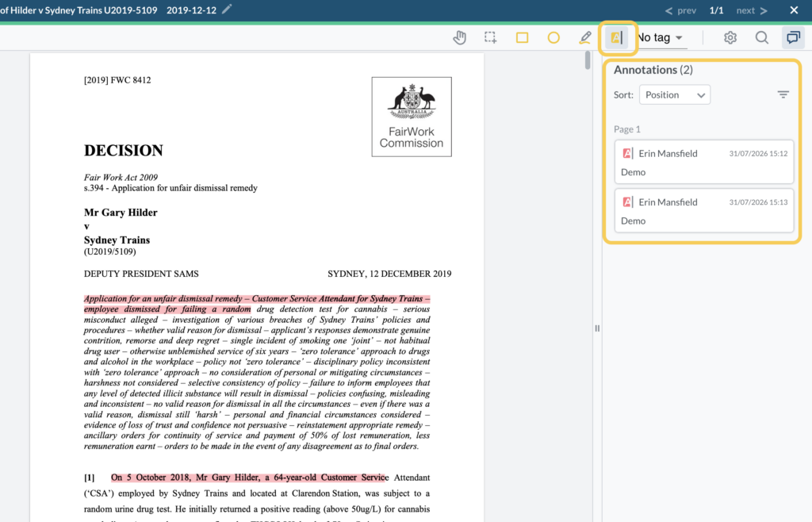
Task: Open the No tag dropdown
Action: 661,37
